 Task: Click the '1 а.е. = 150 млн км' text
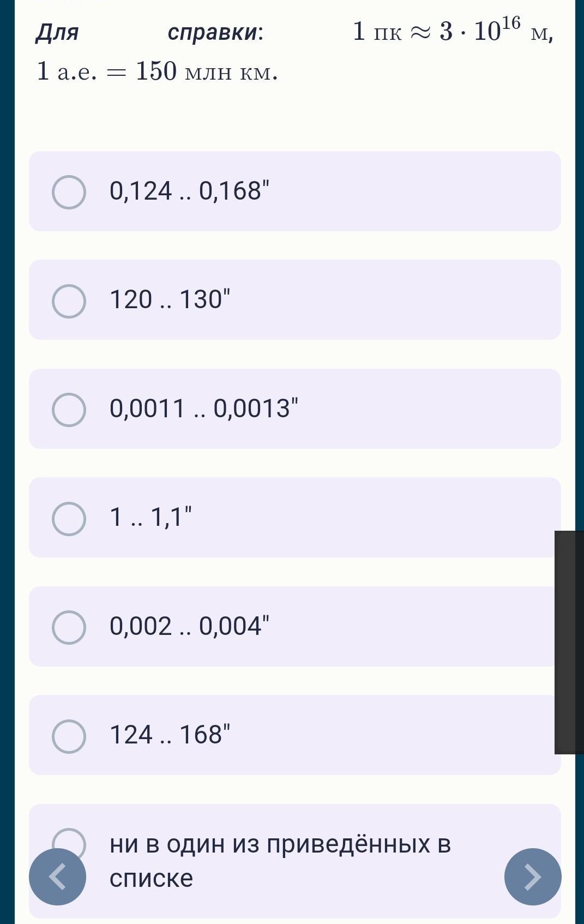[x=157, y=71]
